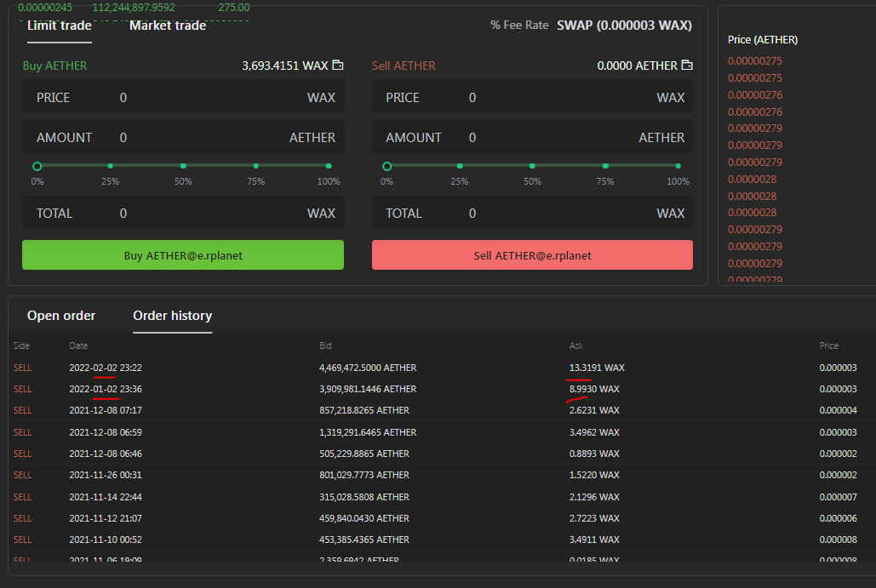Select the Order history tab

(173, 316)
